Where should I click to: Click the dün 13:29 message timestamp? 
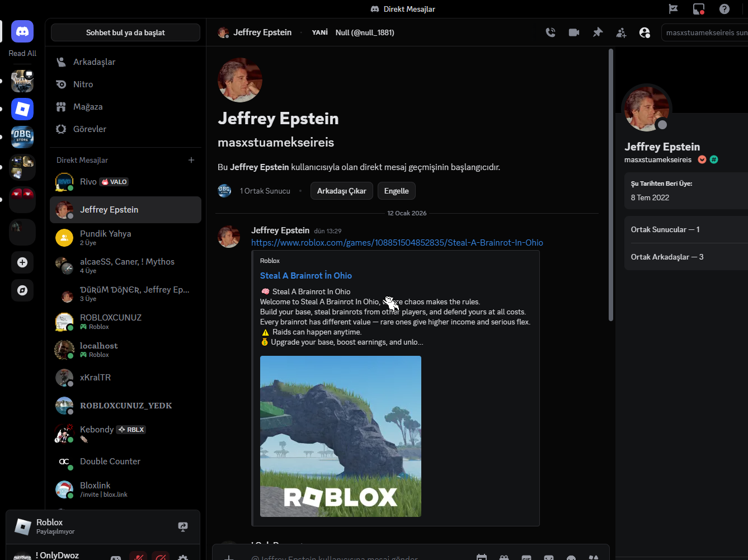pos(328,231)
